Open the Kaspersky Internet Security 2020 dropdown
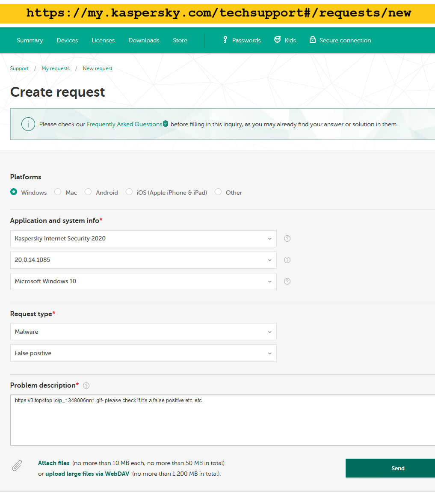Screen dimensions: 435x504 143,238
